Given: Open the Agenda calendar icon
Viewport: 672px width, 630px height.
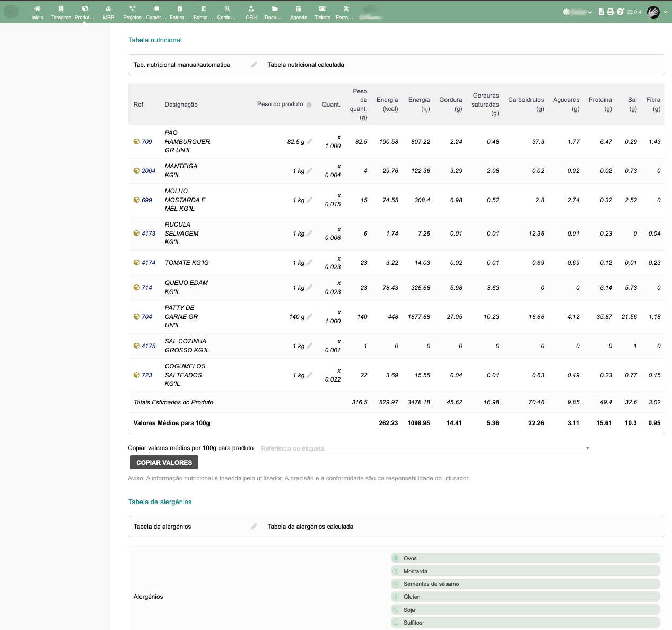Looking at the screenshot, I should [298, 12].
